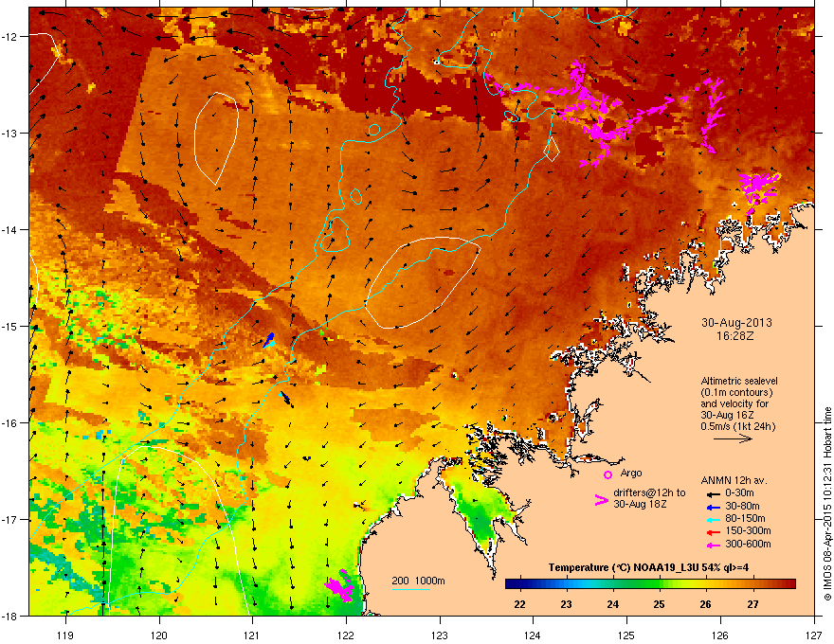Click the colorbar tick label 23

click(x=566, y=604)
